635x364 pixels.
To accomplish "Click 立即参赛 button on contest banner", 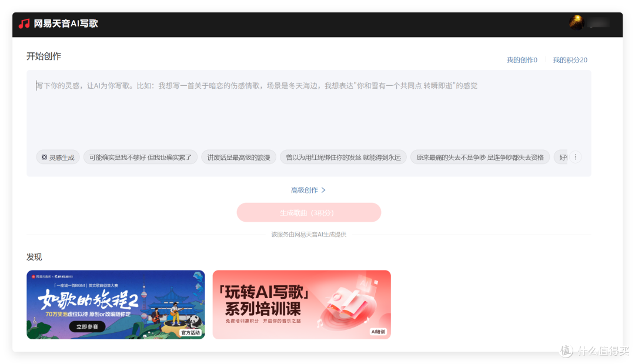I will point(87,326).
